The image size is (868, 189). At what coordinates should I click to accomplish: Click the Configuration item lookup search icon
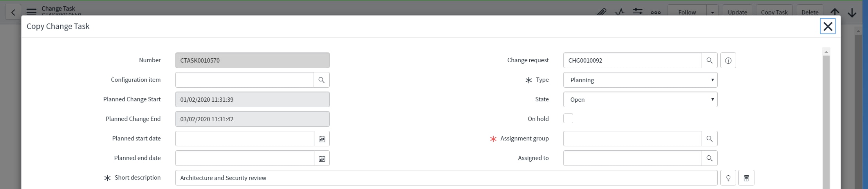[321, 80]
